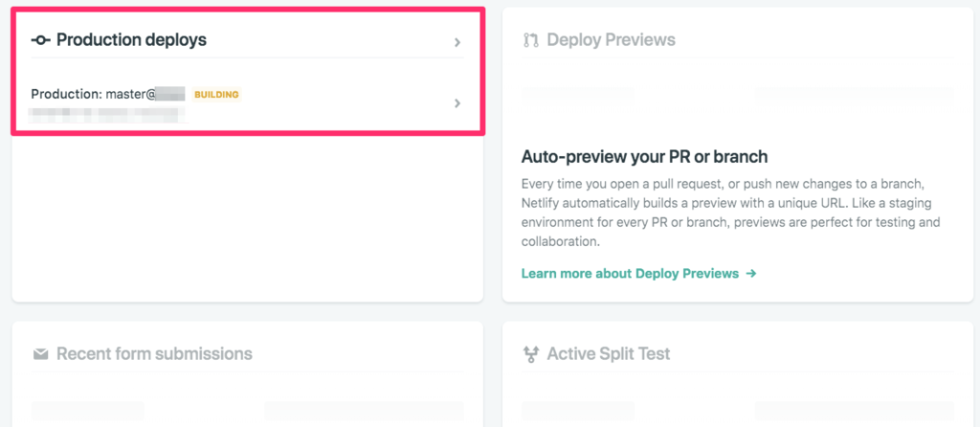Click the blurred deploy details under Production: master
This screenshot has width=980, height=427.
tap(108, 114)
